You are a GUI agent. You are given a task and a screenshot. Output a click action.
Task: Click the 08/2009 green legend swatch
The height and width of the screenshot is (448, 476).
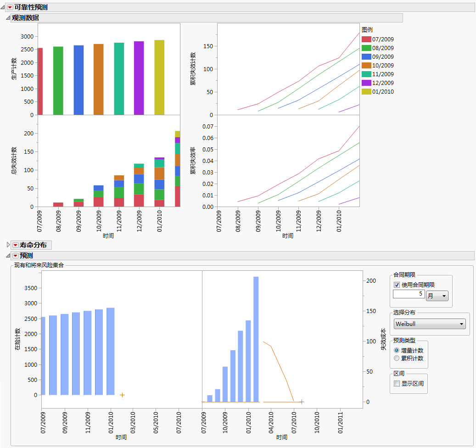pos(366,48)
